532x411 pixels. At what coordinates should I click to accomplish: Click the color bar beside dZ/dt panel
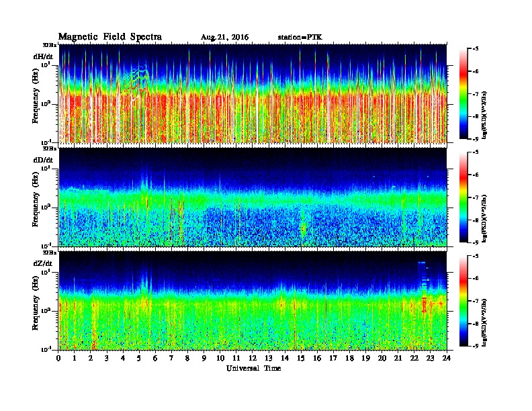click(463, 301)
